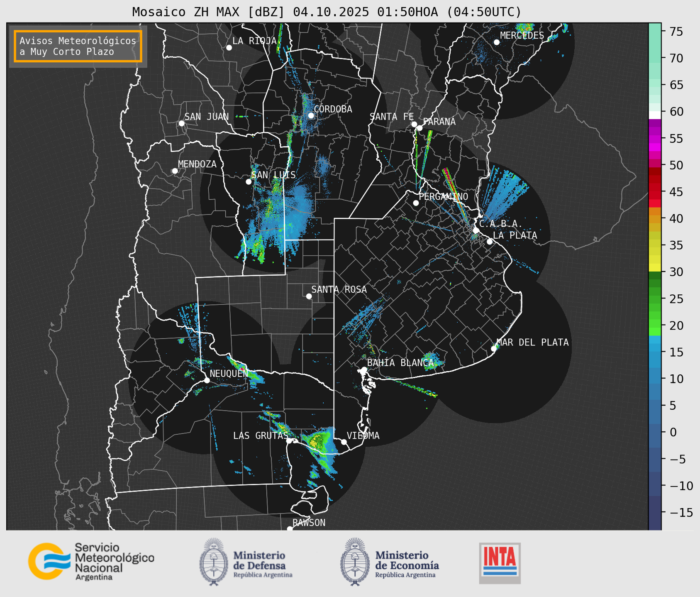Select the BAHÍA BLANCA city marker
The height and width of the screenshot is (597, 700).
364,369
